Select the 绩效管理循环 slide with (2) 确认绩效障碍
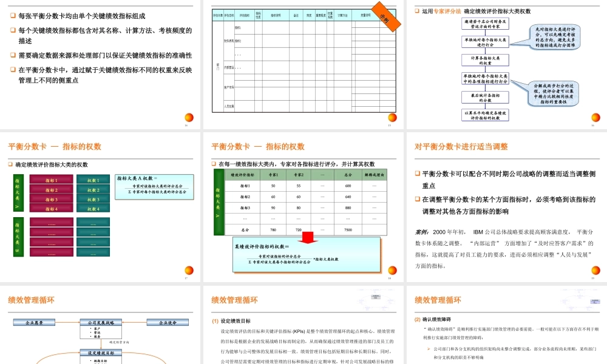Image resolution: width=607 pixels, height=364 pixels. click(507, 325)
